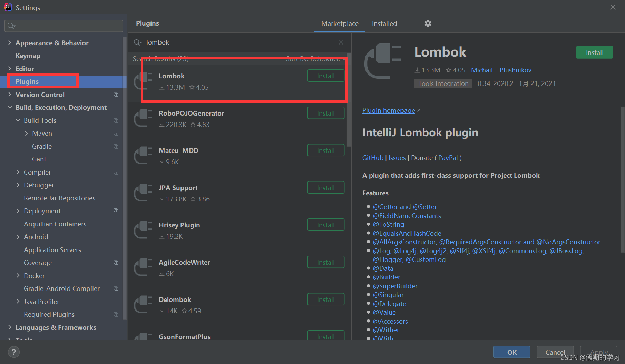Open the Plushnikov vendor link
Screen dimensions: 625x364
pyautogui.click(x=516, y=70)
